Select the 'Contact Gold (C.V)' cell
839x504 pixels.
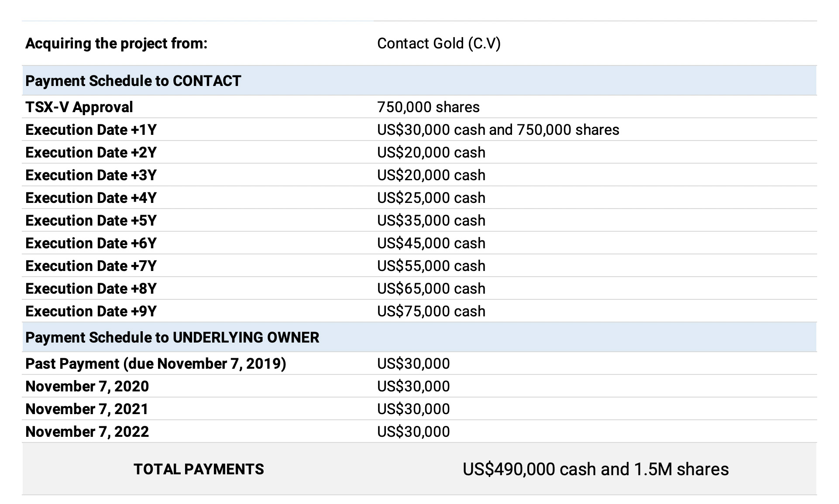[438, 44]
